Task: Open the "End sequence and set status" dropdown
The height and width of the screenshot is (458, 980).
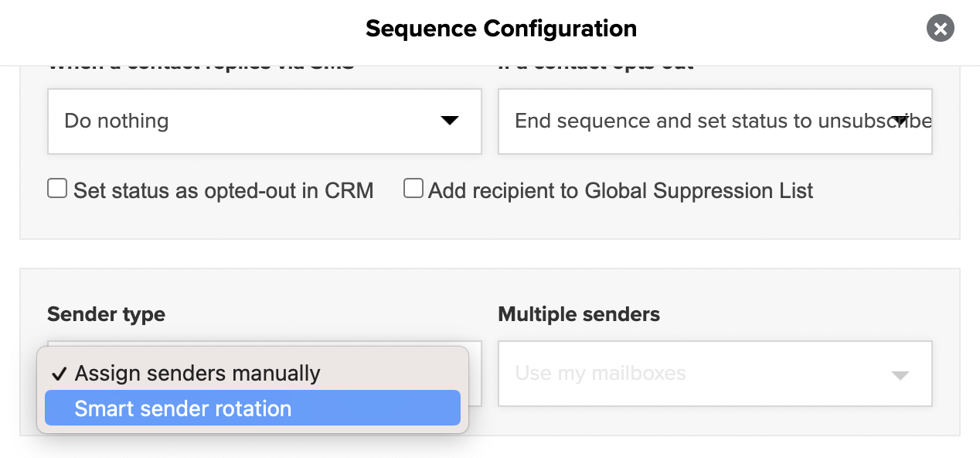Action: pyautogui.click(x=715, y=121)
